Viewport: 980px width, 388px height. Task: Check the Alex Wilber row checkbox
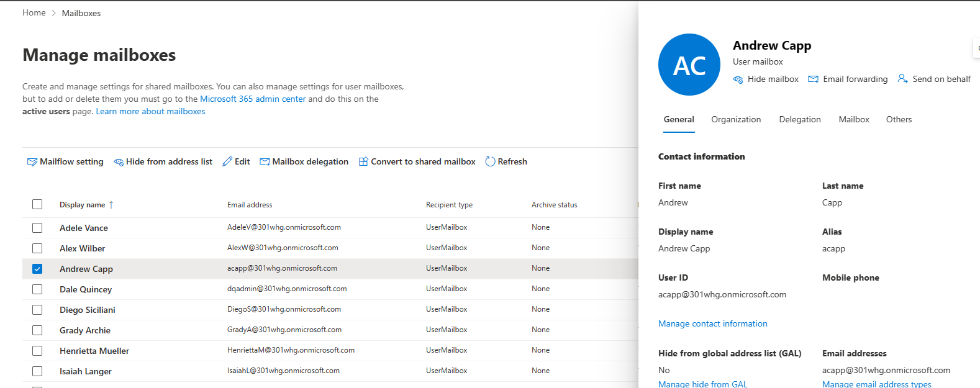(x=37, y=248)
